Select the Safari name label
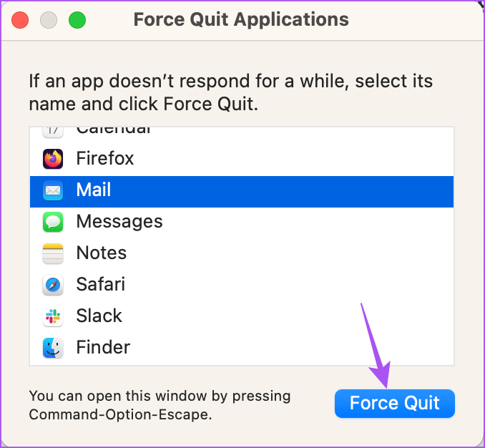Viewport: 485px width, 448px height. tap(101, 285)
